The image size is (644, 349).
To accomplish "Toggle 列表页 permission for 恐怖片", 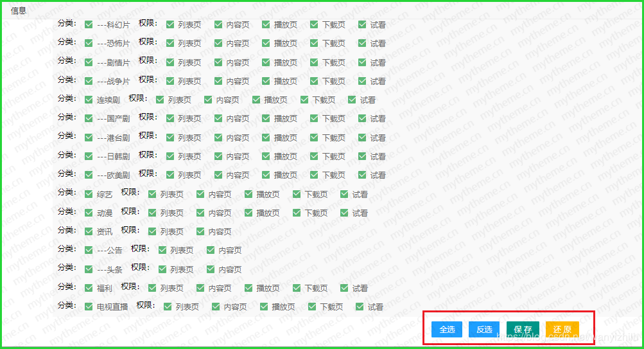I will click(x=170, y=44).
